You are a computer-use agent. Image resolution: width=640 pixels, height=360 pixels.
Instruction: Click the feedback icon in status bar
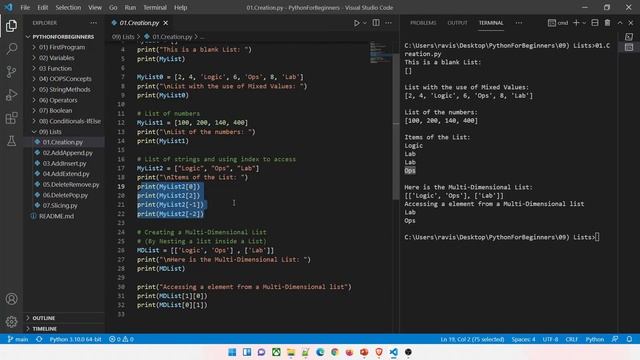click(615, 339)
